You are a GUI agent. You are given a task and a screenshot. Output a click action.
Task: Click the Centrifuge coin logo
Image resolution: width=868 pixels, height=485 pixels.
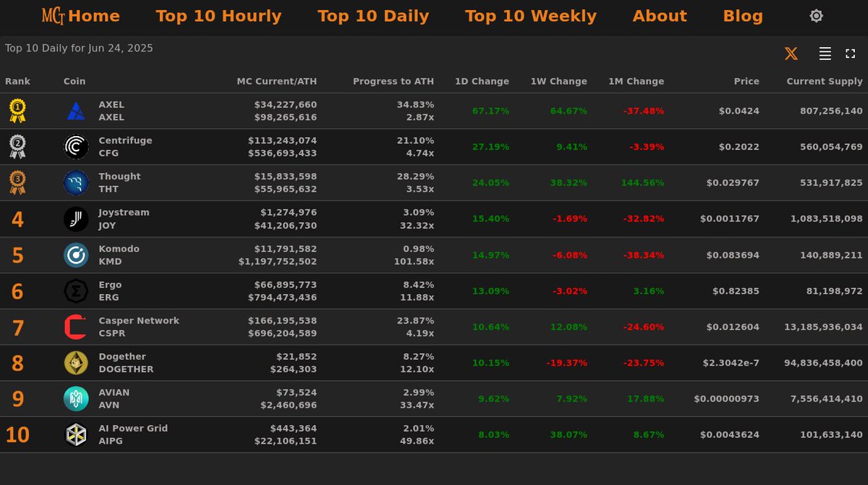coord(76,147)
